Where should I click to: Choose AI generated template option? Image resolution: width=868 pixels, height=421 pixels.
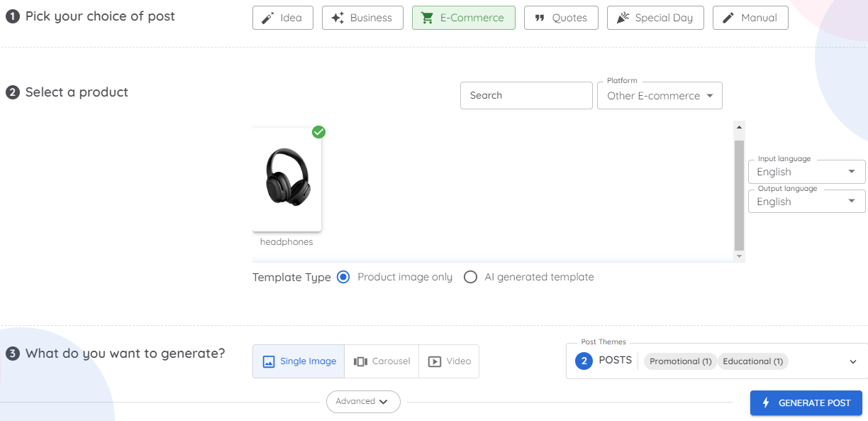click(470, 277)
